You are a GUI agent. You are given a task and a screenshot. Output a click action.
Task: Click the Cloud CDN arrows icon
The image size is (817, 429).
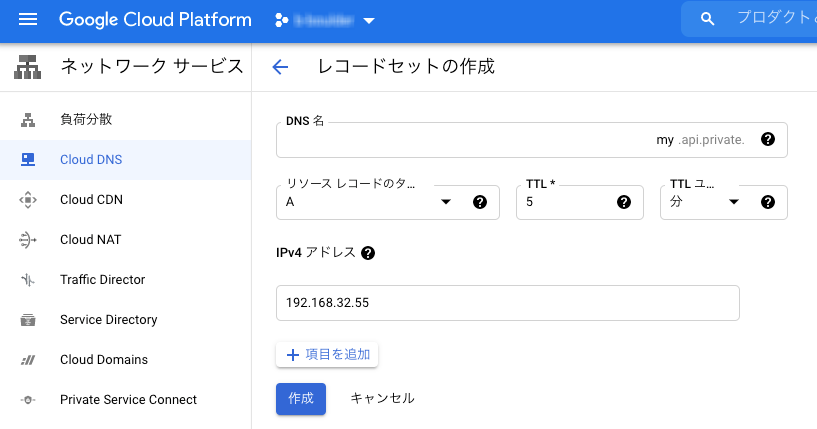[28, 200]
